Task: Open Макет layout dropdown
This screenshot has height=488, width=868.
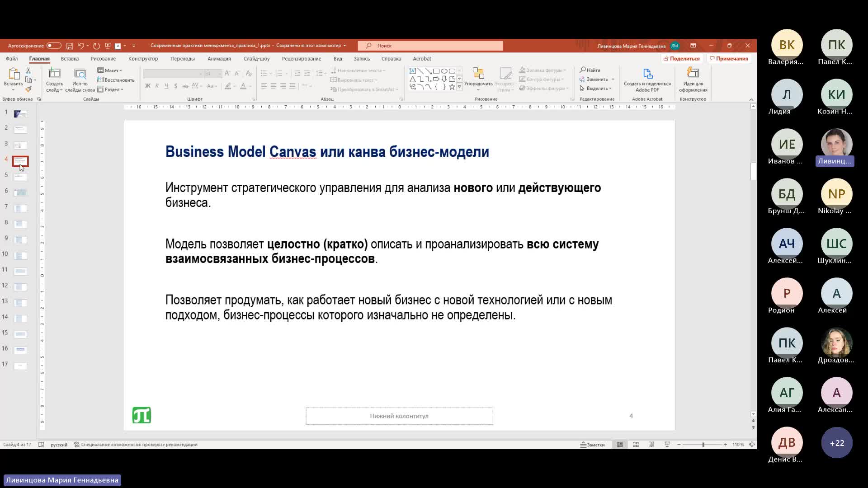Action: (110, 70)
